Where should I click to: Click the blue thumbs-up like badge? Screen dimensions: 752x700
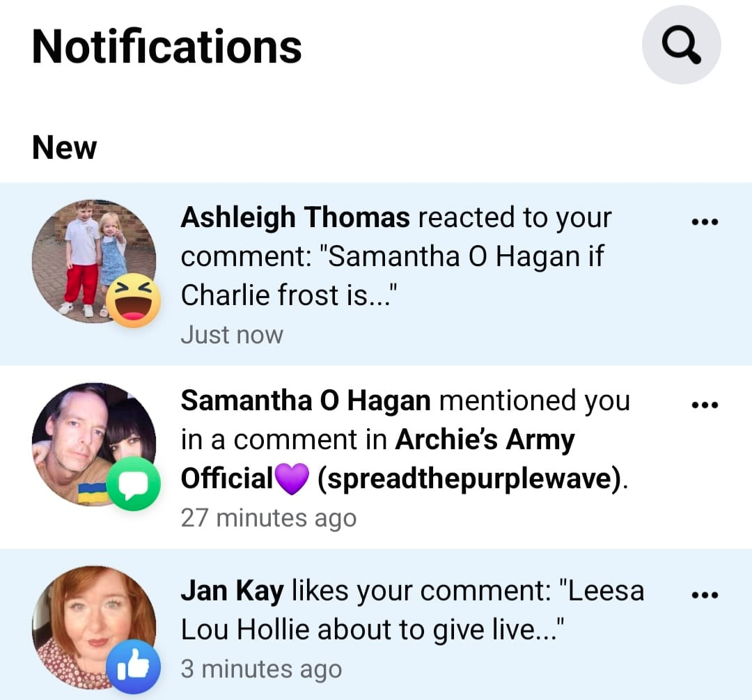click(133, 667)
